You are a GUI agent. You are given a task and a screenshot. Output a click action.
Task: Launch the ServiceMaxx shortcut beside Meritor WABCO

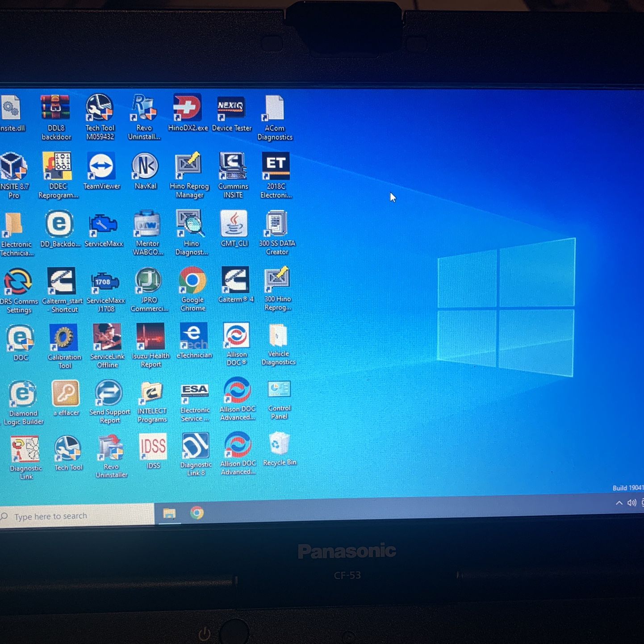103,224
